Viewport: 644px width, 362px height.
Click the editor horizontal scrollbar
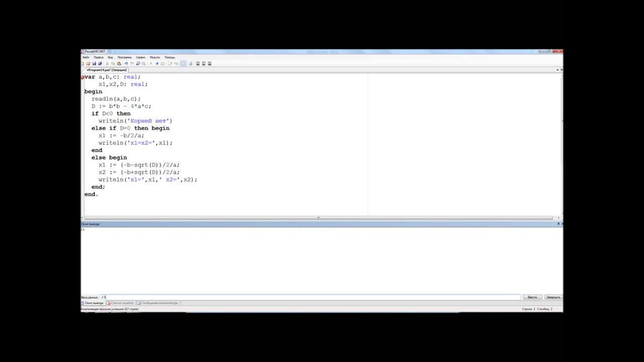pyautogui.click(x=318, y=218)
